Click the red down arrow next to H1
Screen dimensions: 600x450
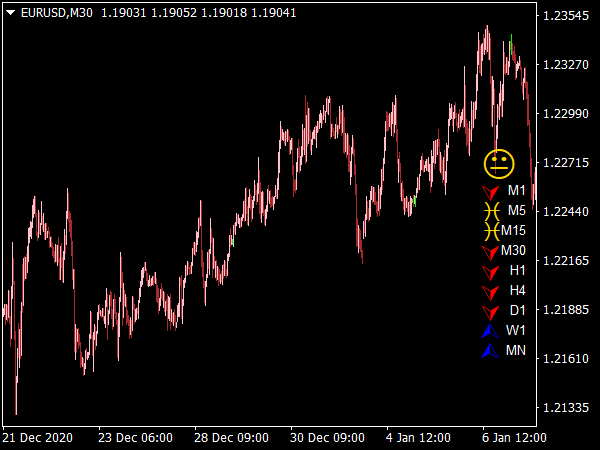pos(491,272)
